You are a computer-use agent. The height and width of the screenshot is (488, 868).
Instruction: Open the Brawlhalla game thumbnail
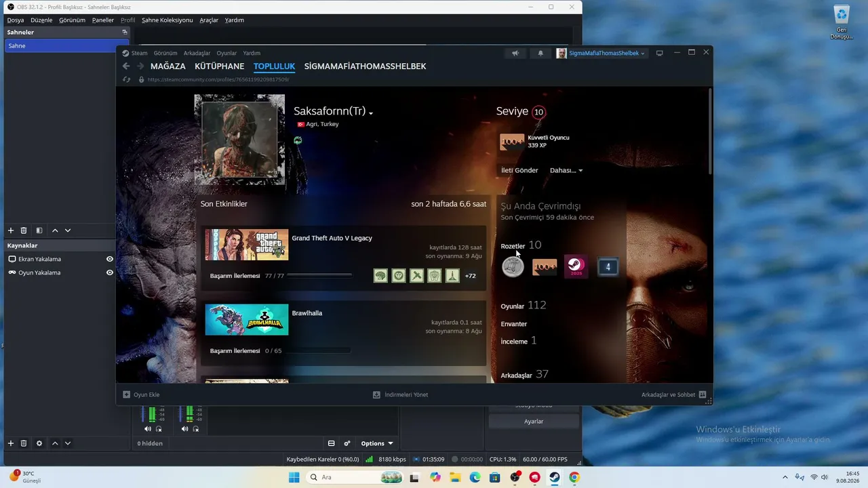pos(247,319)
